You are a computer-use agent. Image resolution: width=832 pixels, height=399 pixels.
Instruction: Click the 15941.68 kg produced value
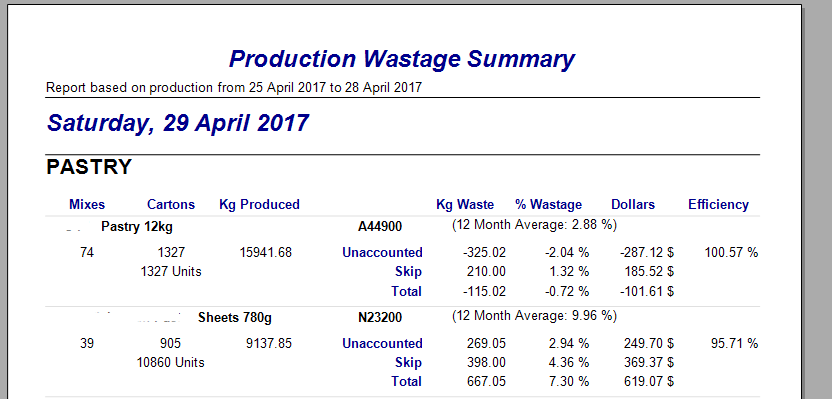point(266,253)
